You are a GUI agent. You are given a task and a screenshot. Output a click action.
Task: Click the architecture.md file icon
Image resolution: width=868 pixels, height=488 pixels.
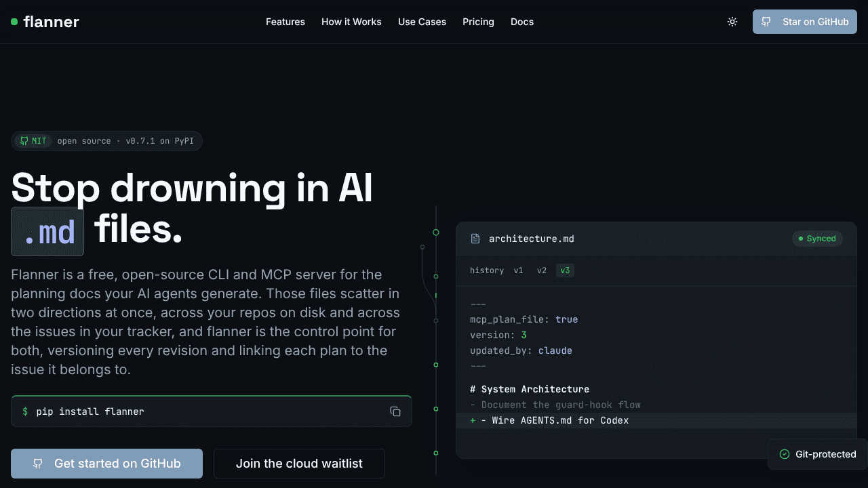click(475, 239)
